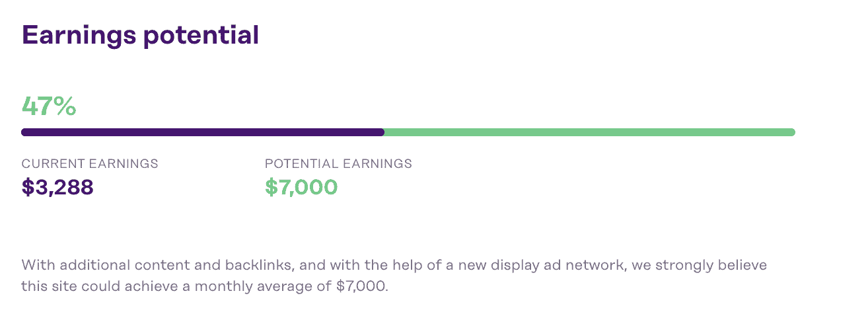Click the green 47% percentage text
Screen dimensions: 868x324
pyautogui.click(x=49, y=106)
